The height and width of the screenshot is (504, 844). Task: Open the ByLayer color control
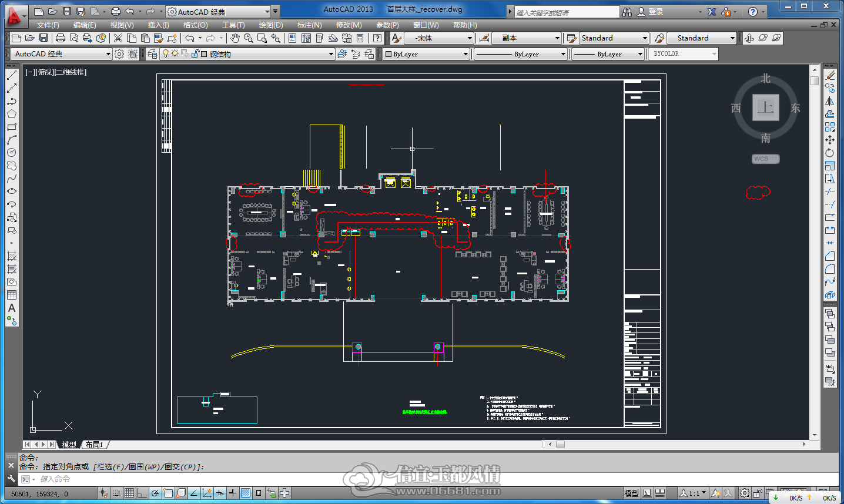(426, 54)
